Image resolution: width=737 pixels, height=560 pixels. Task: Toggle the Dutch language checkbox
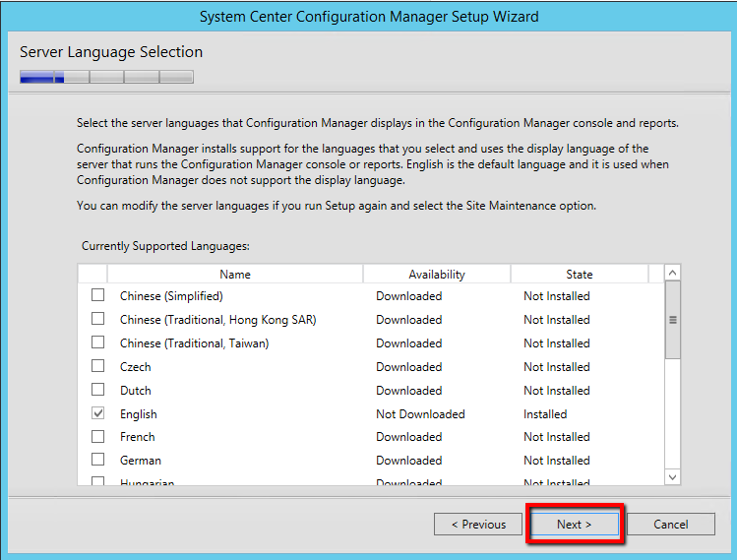click(x=97, y=390)
